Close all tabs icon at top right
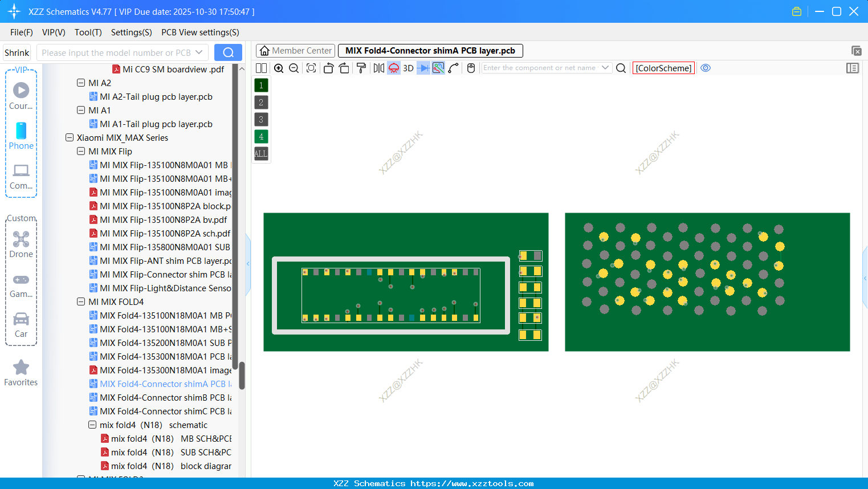 click(856, 51)
